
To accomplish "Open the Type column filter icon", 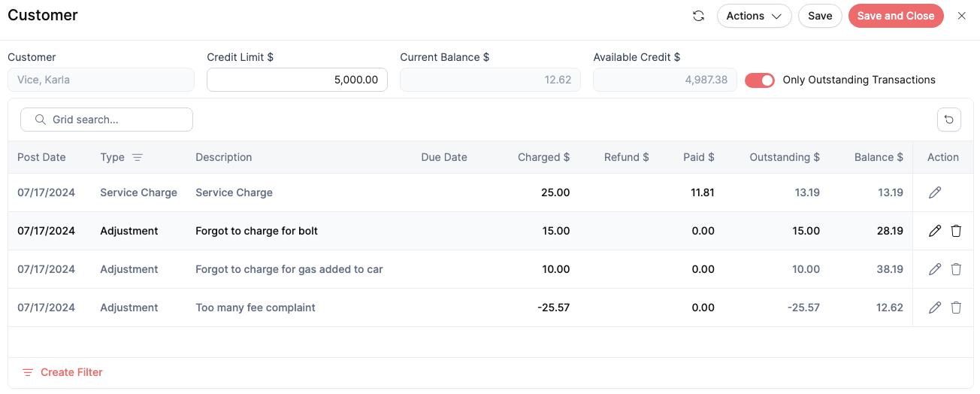I will tap(137, 157).
